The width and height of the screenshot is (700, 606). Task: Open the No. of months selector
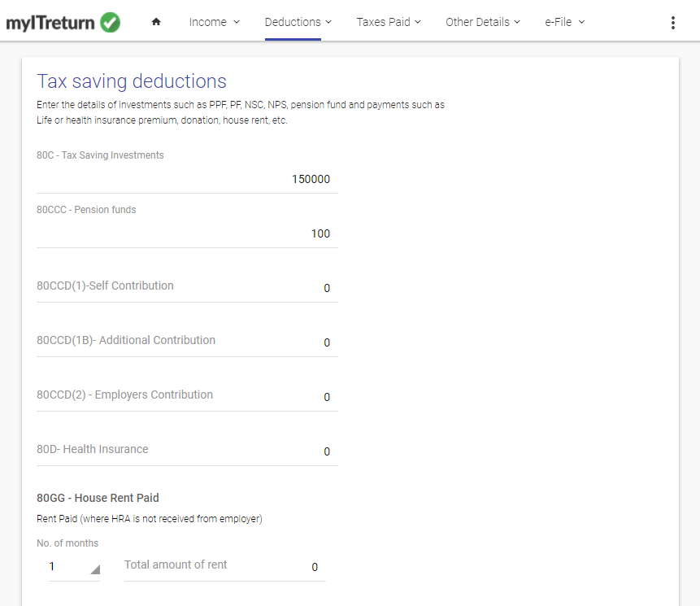pyautogui.click(x=74, y=567)
